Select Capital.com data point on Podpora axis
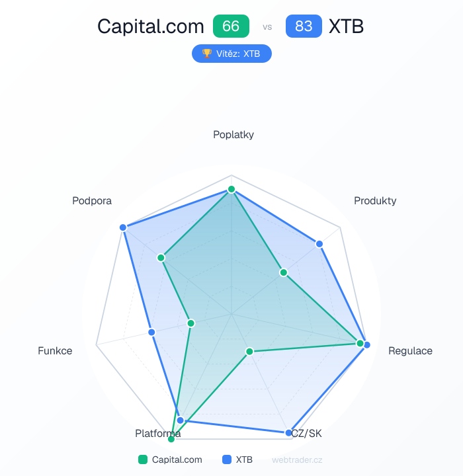 161,257
